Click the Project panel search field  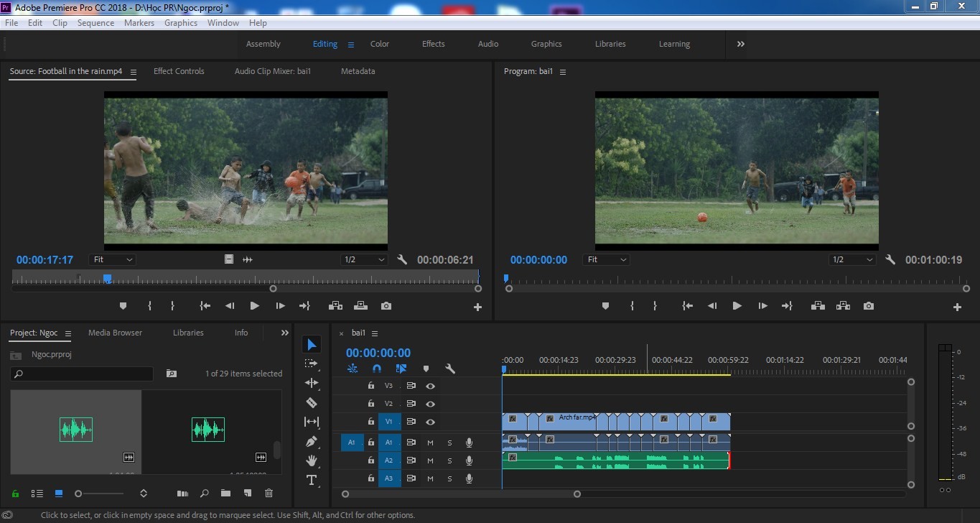tap(82, 374)
